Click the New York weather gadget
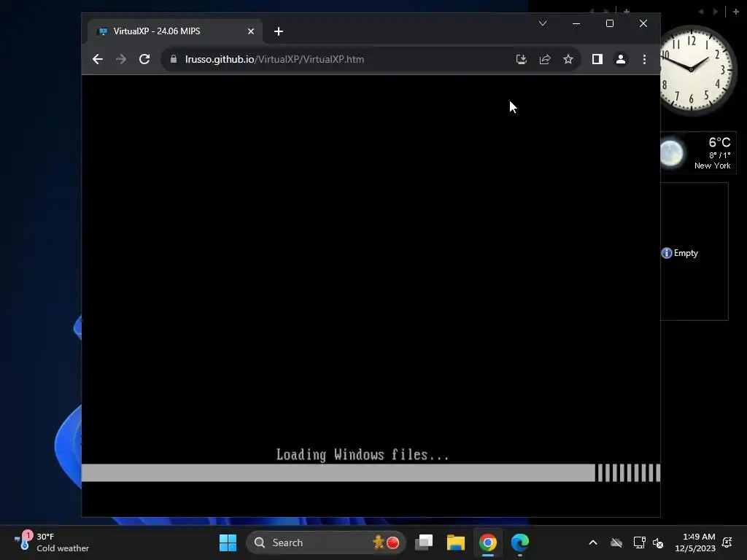The height and width of the screenshot is (560, 747). tap(698, 153)
